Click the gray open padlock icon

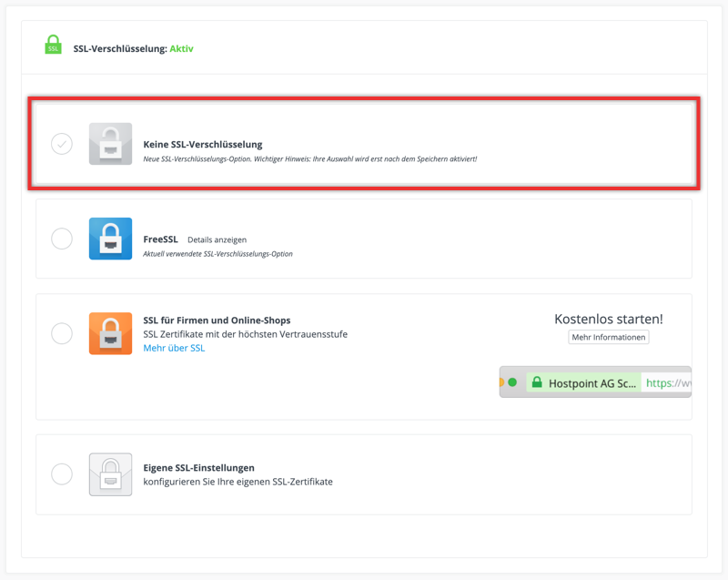tap(110, 144)
